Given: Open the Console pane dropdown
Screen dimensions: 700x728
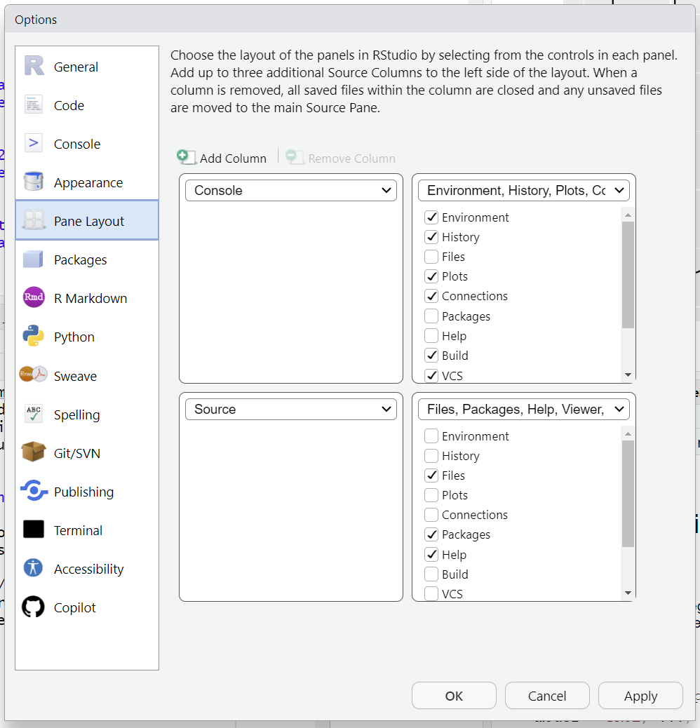Looking at the screenshot, I should coord(291,190).
